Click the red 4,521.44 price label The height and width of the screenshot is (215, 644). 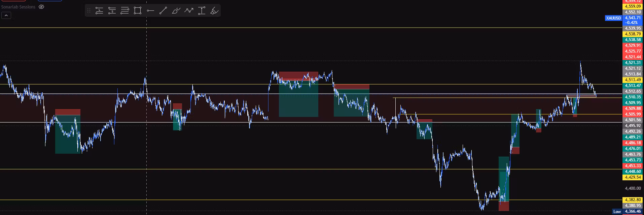coord(633,57)
